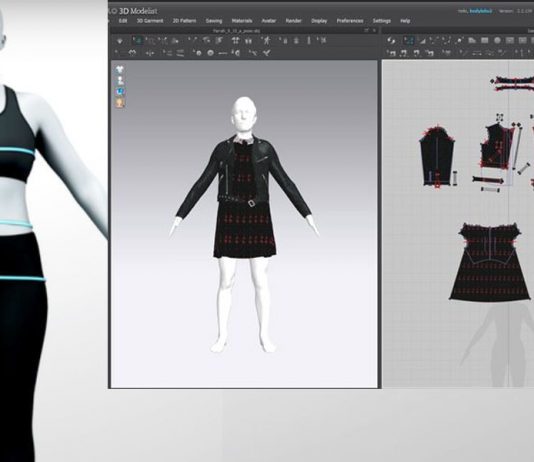Click the four-square arrangement icon in 3D toolbar
Image resolution: width=534 pixels, height=462 pixels.
(235, 41)
